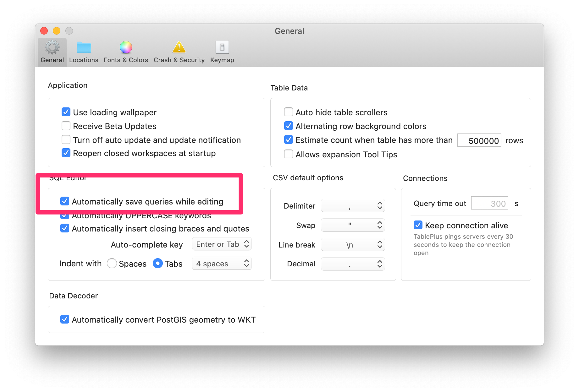Image resolution: width=579 pixels, height=392 pixels.
Task: Disable Use loading wallpaper
Action: click(66, 112)
